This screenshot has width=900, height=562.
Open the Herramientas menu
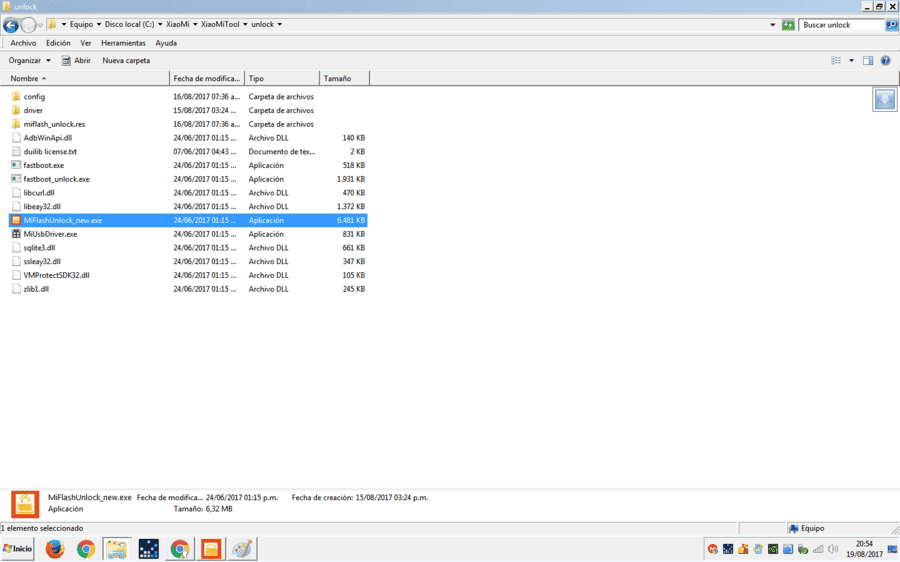click(x=123, y=43)
